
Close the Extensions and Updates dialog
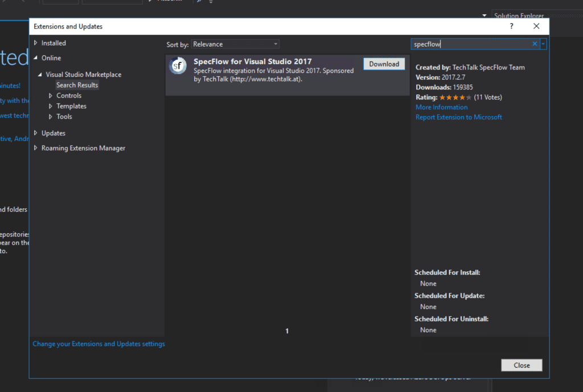(x=521, y=365)
